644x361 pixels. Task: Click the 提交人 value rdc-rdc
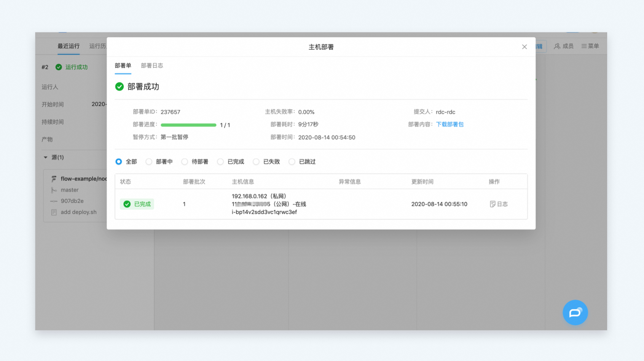tap(445, 112)
